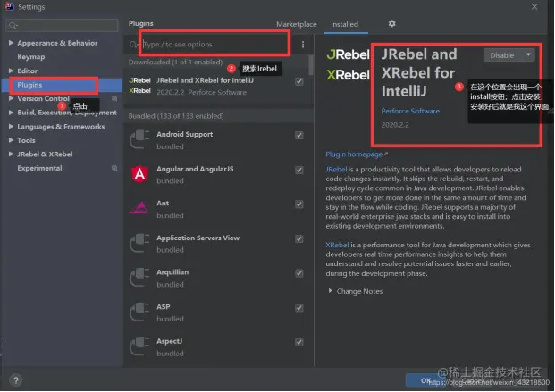
Task: Click the Arquillian plugin icon
Action: pos(139,278)
